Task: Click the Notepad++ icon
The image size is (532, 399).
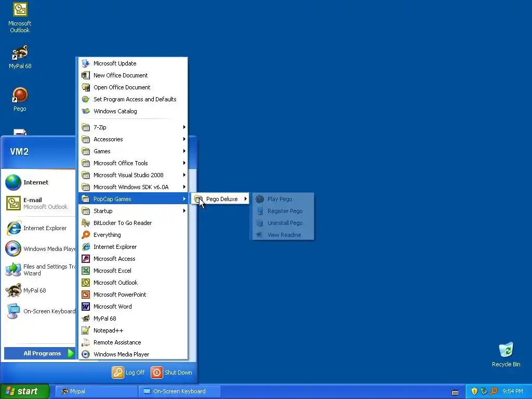Action: coord(86,330)
